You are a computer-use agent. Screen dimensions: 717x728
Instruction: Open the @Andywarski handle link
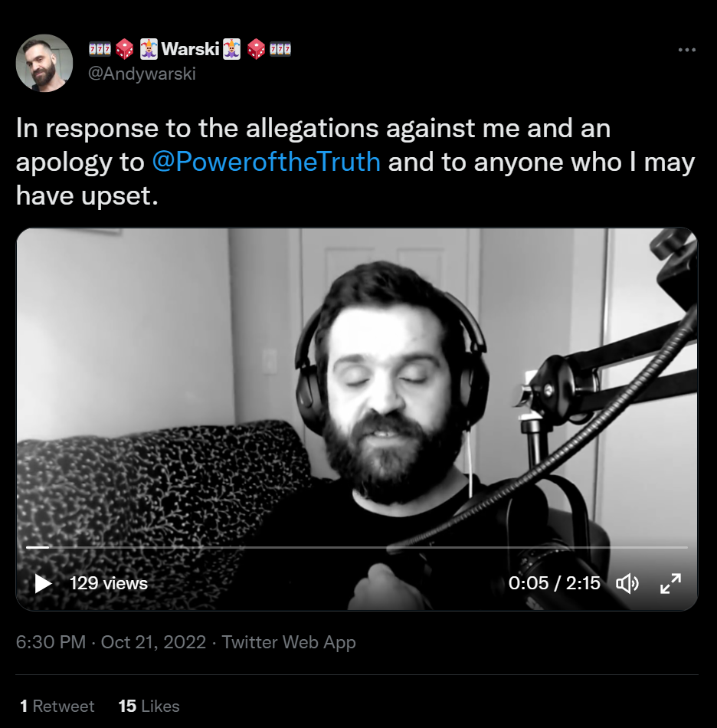pos(142,74)
